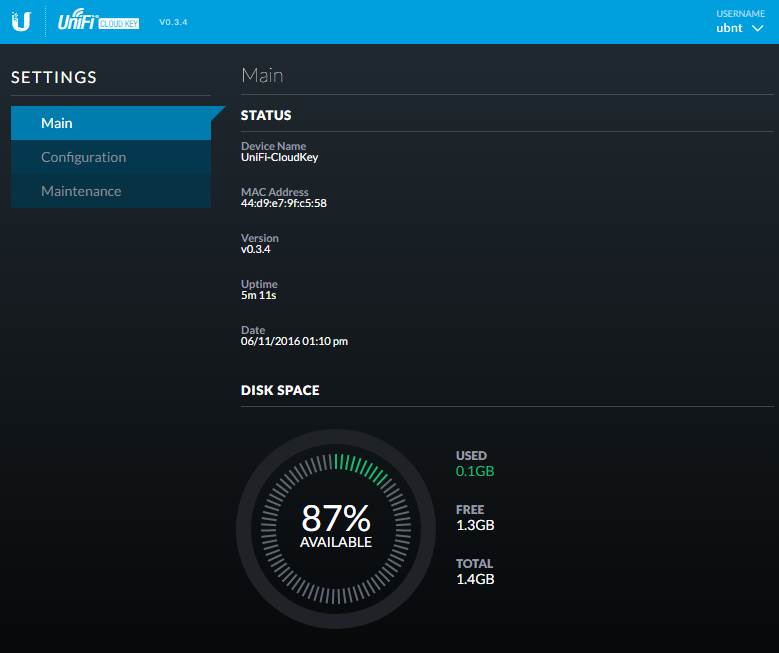
Task: Click the SETTINGS sidebar heading
Action: [x=54, y=77]
